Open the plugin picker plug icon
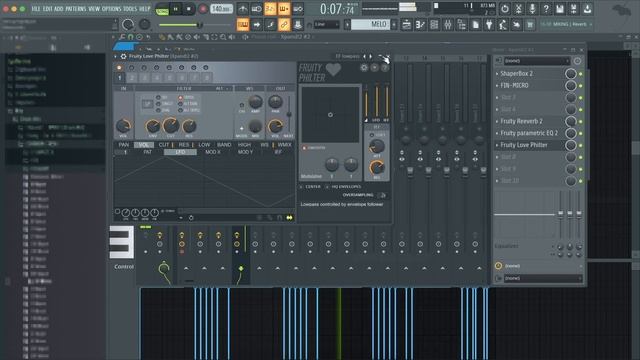 coord(489,25)
